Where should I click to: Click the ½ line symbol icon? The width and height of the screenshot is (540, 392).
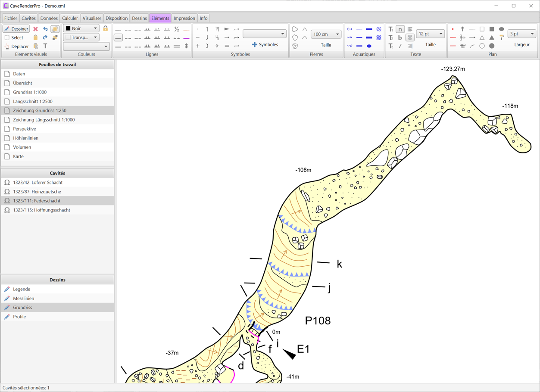[177, 29]
